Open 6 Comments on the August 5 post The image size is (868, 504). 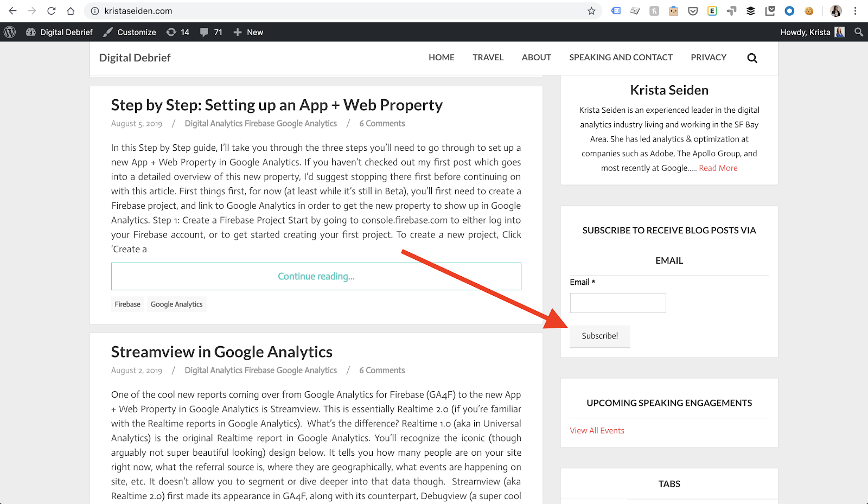[382, 123]
